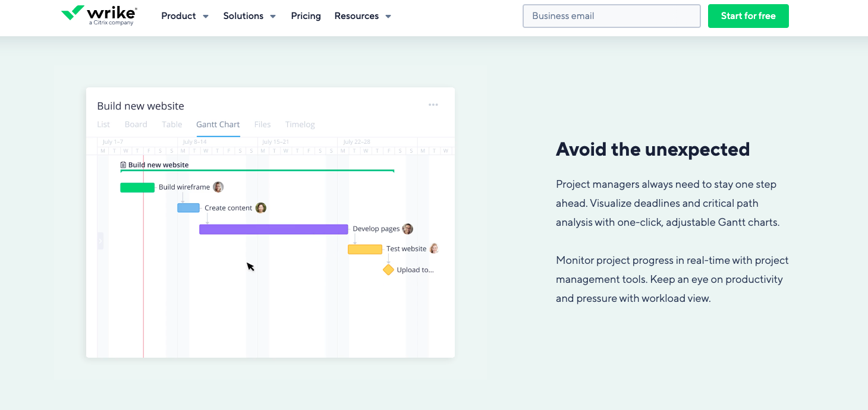
Task: Switch to the Timelog tab
Action: pyautogui.click(x=300, y=124)
